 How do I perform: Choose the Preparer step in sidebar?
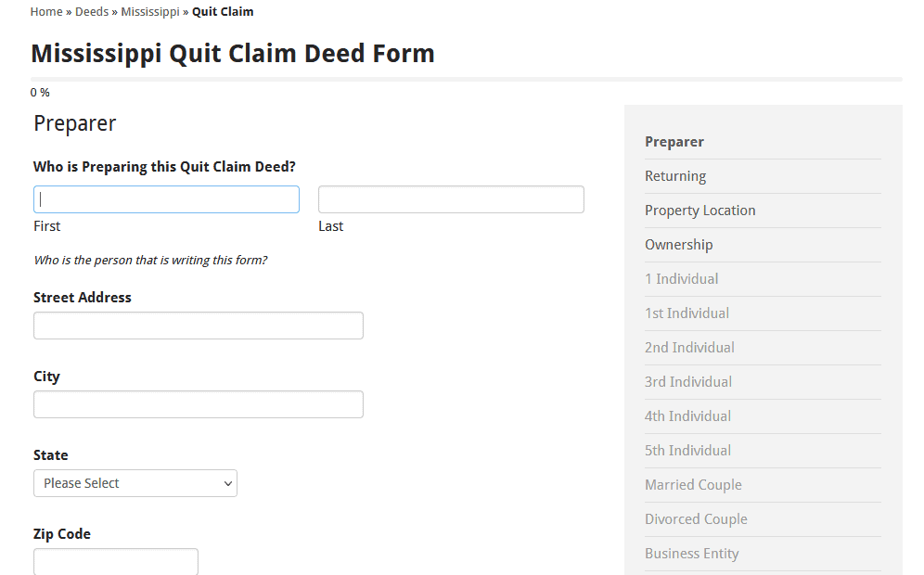[674, 141]
